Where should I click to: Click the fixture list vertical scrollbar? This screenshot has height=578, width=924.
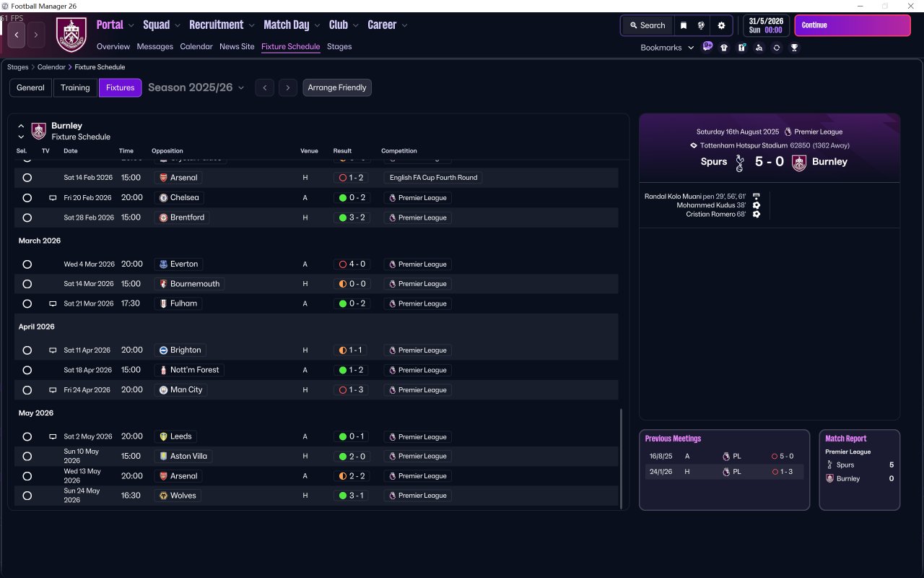pyautogui.click(x=621, y=457)
